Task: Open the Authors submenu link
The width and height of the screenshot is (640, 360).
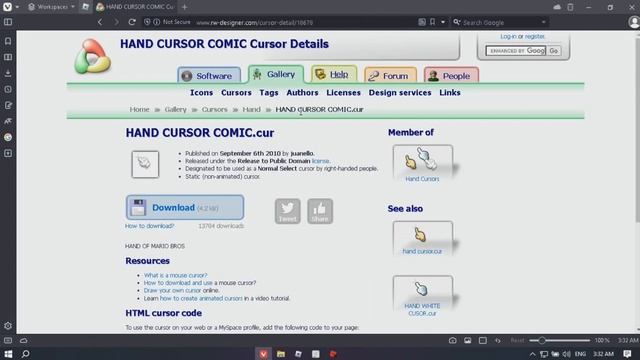Action: (302, 93)
